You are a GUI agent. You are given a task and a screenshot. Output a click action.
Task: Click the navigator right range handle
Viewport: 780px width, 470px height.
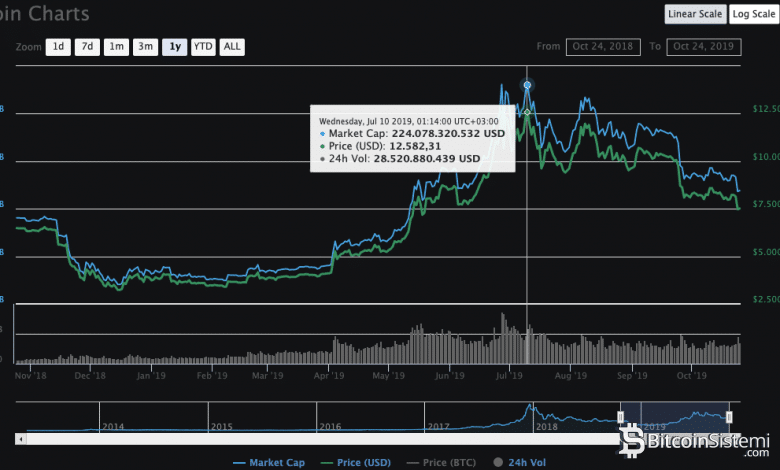coord(729,417)
